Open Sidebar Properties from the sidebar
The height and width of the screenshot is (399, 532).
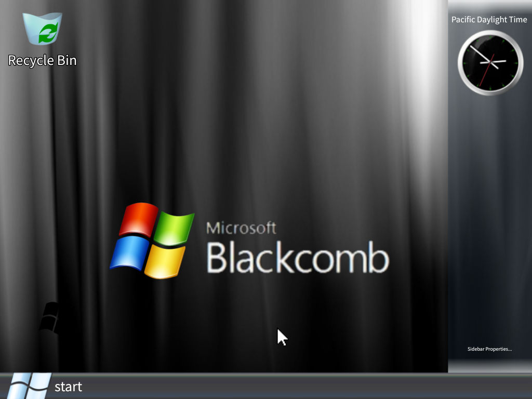click(x=489, y=349)
